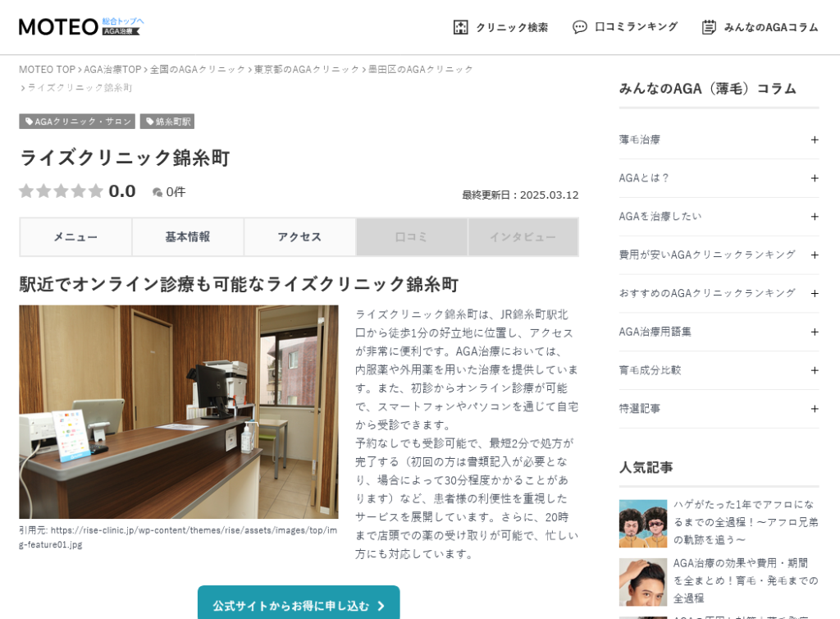Click the five-star rating display

coord(61,190)
